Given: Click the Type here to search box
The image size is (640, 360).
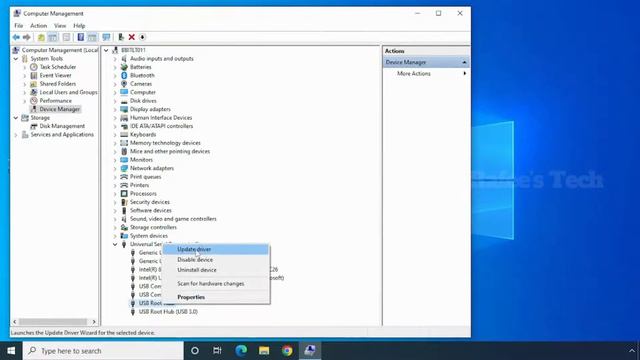Looking at the screenshot, I should pos(103,351).
